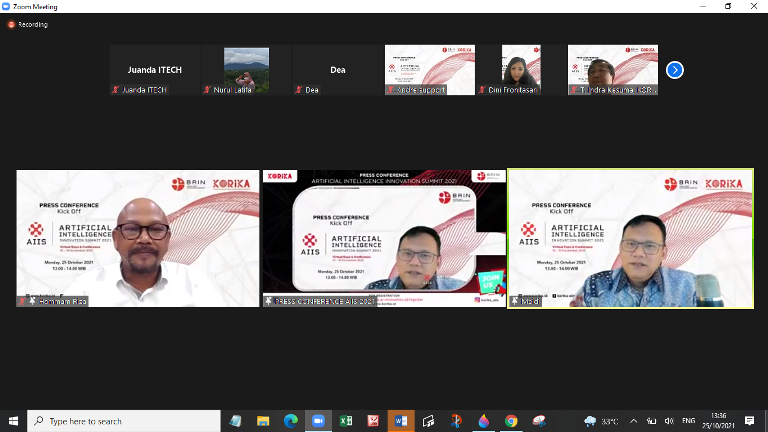Open the notepad-like app left of File Explorer
768x432 pixels.
(236, 421)
